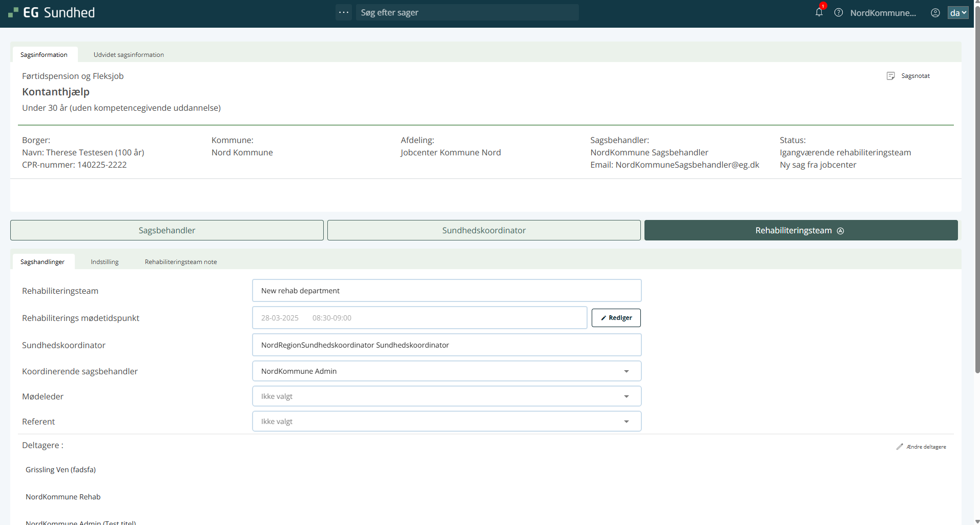Open the language selector 'da'
This screenshot has width=980, height=525.
[957, 13]
